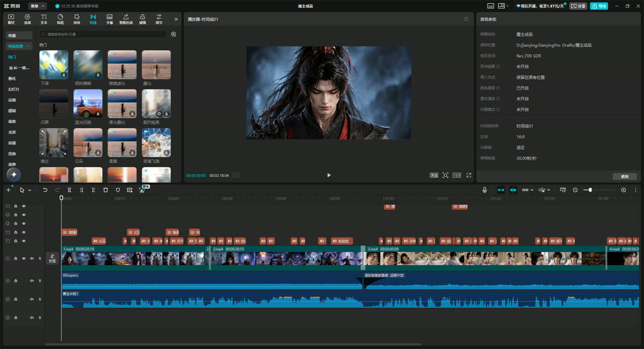This screenshot has height=349, width=644.
Task: Open the 字幕 captions tab
Action: coord(110,19)
